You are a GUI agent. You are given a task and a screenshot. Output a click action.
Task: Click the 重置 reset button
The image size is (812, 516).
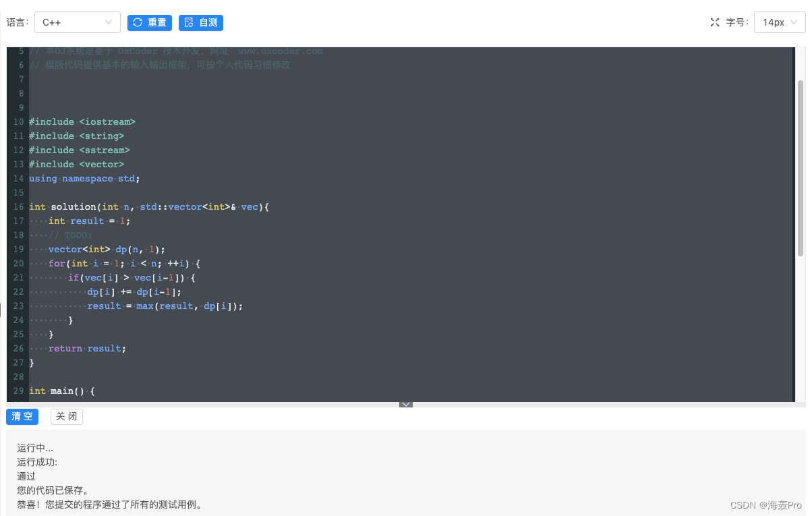pos(150,23)
